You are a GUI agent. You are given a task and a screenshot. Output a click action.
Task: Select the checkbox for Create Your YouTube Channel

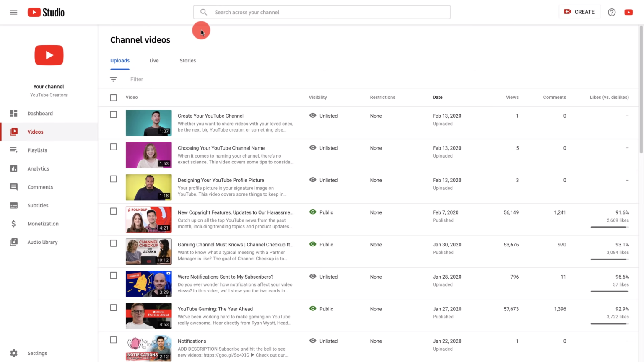(x=113, y=114)
